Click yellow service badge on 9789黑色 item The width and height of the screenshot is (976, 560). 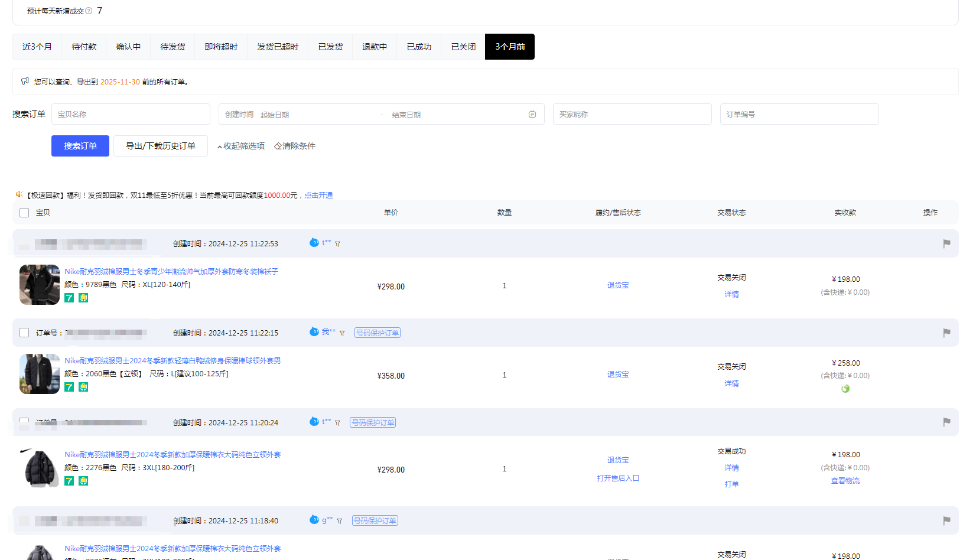click(x=83, y=298)
